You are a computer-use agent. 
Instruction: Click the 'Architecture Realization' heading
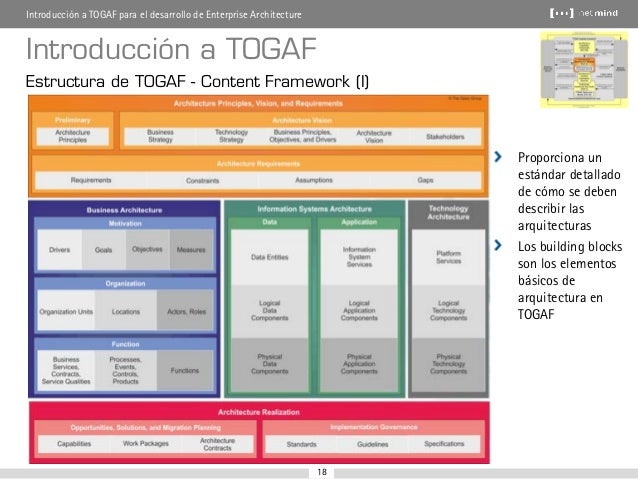(259, 412)
